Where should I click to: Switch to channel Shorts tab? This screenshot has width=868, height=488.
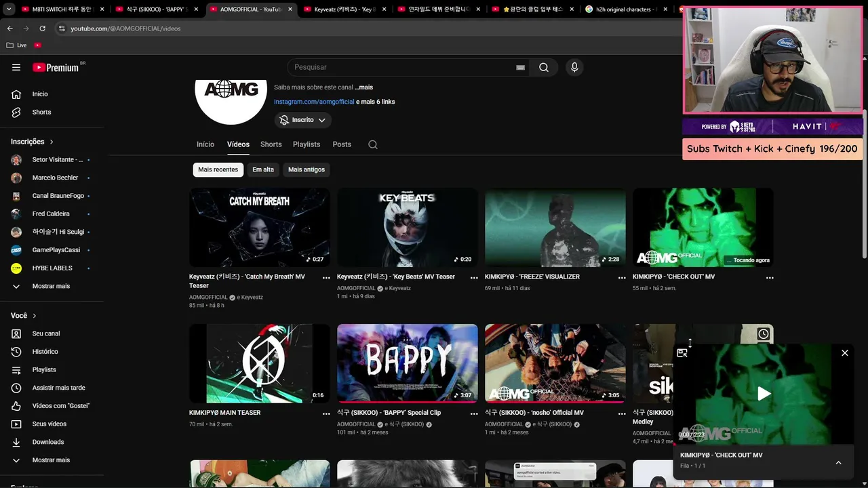[x=271, y=144]
